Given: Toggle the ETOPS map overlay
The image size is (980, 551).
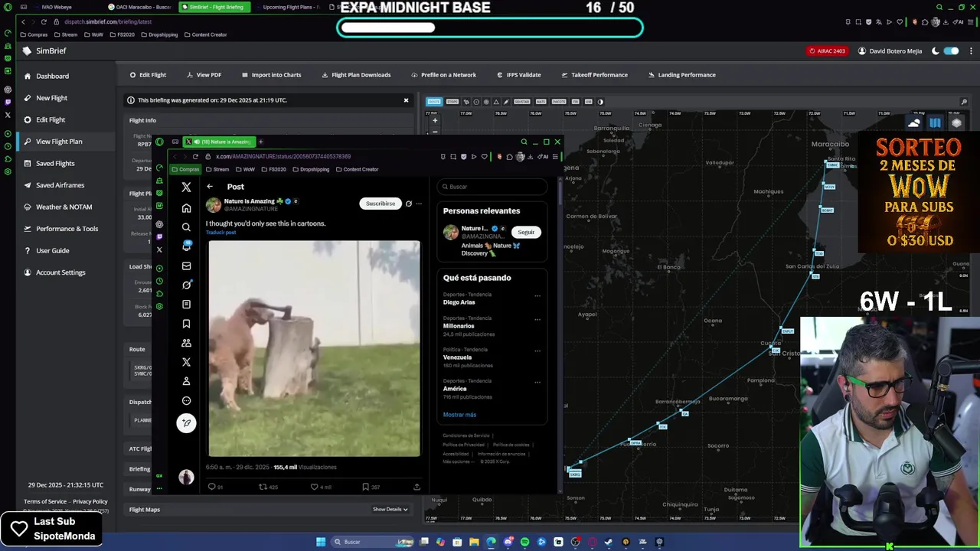Looking at the screenshot, I should (452, 102).
